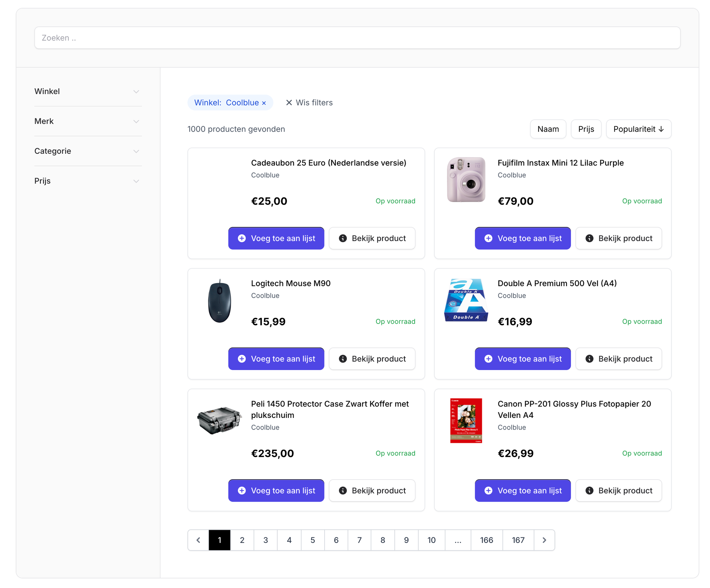710x588 pixels.
Task: Sort products by Prijs button
Action: tap(586, 129)
